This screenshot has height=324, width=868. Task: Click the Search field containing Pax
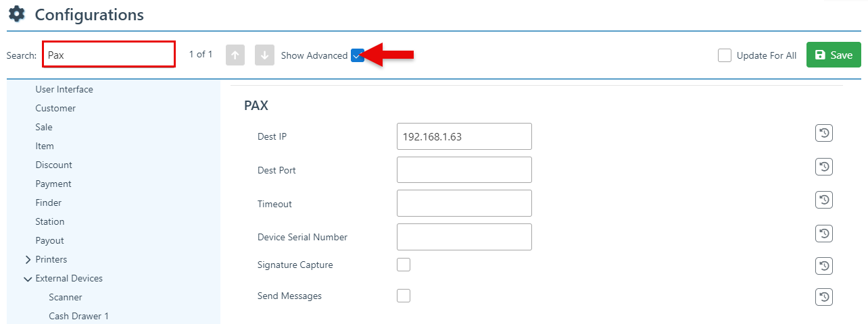[x=109, y=55]
